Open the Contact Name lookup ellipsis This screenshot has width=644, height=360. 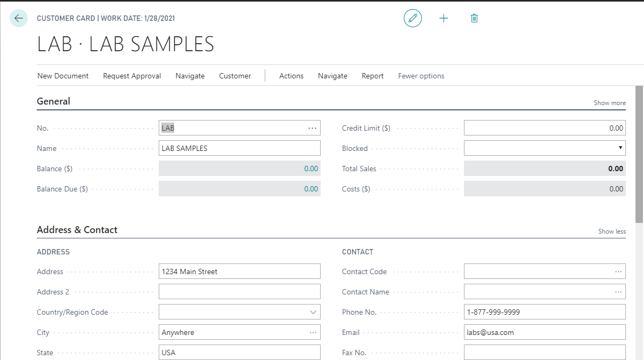tap(618, 291)
